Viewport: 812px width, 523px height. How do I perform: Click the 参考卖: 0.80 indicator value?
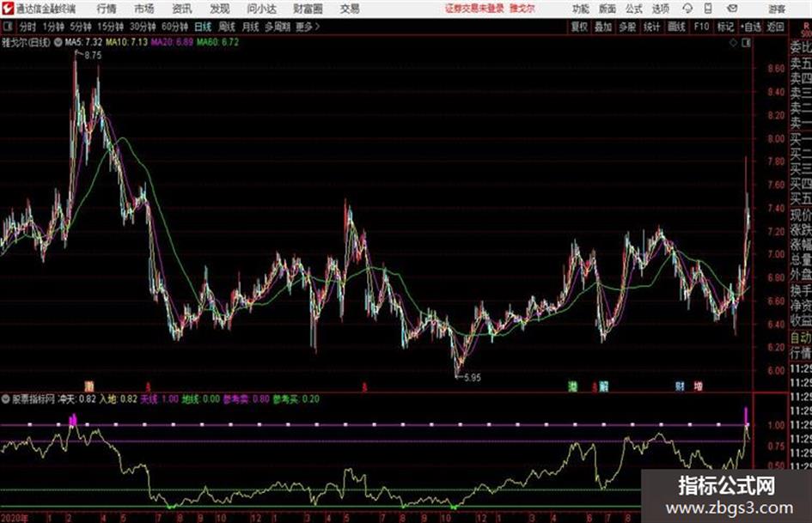click(247, 399)
